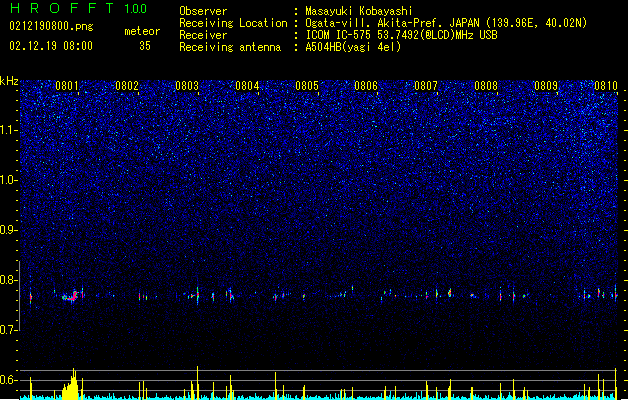Click the meteor count 35
Screen dimensions: 629x400
(x=145, y=46)
